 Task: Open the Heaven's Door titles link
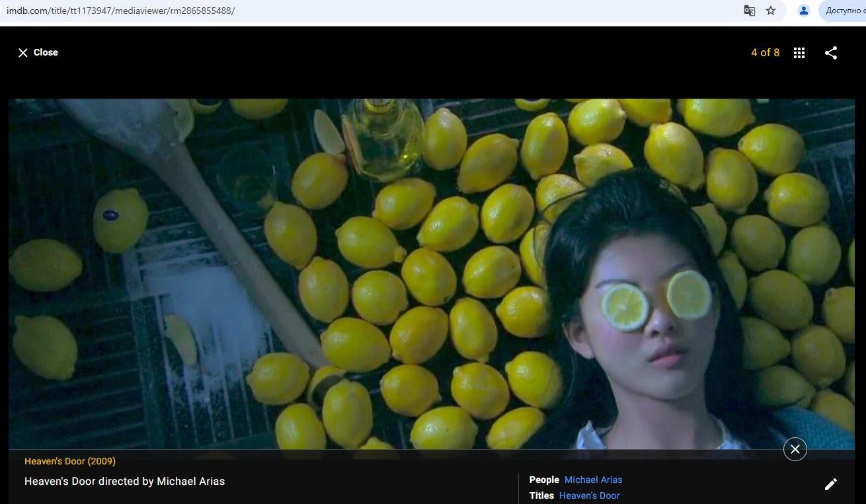(x=589, y=495)
